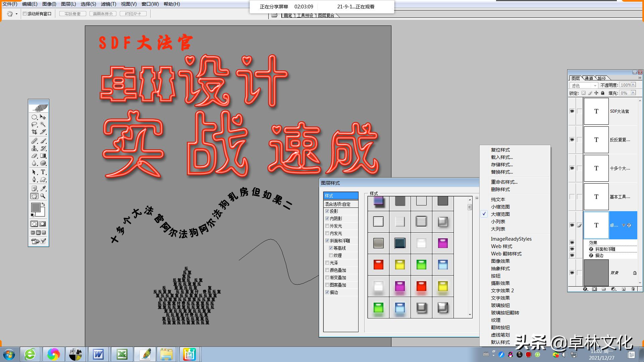Open the foreground color swatch
The height and width of the screenshot is (362, 644).
click(x=36, y=207)
